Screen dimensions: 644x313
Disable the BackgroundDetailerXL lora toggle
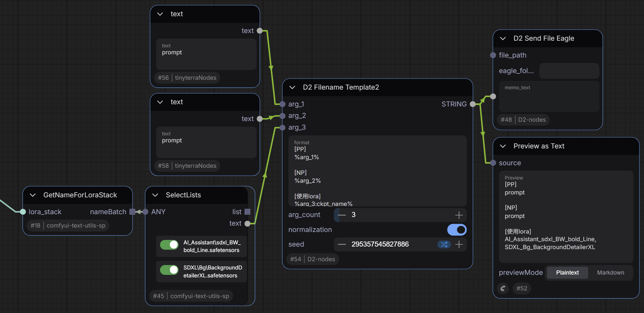[x=169, y=270]
